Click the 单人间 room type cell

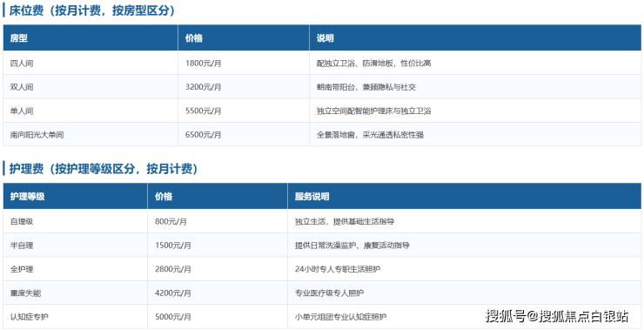click(91, 111)
